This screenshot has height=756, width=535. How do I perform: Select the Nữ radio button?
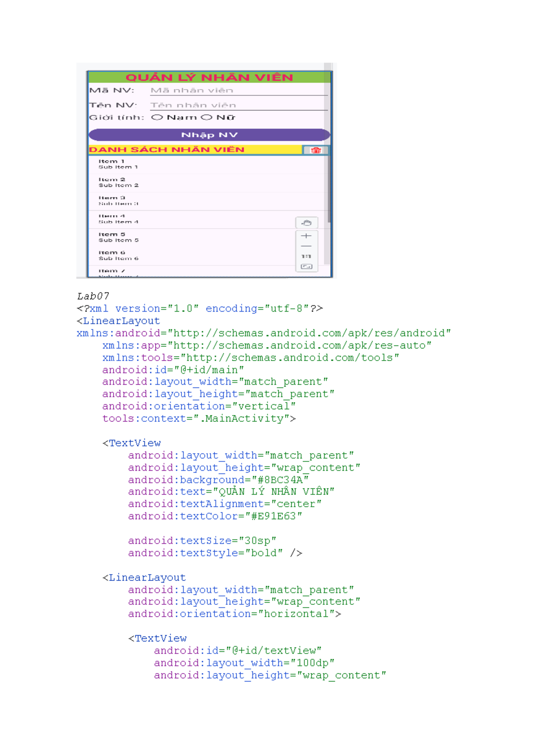206,117
